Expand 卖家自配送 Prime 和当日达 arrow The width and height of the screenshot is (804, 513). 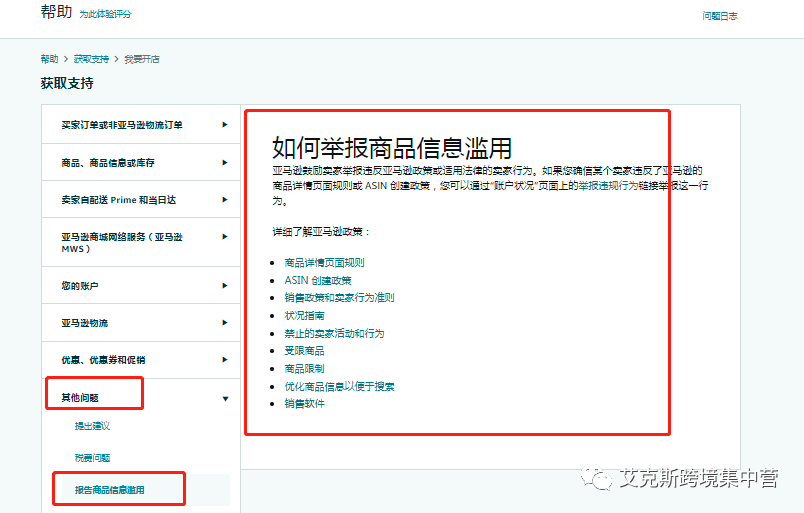tap(225, 200)
